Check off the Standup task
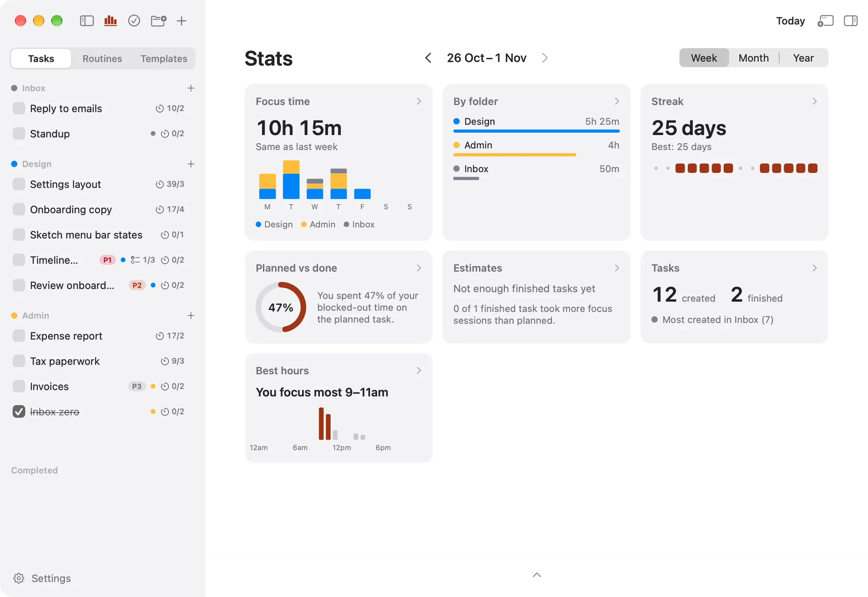The height and width of the screenshot is (597, 868). (19, 133)
